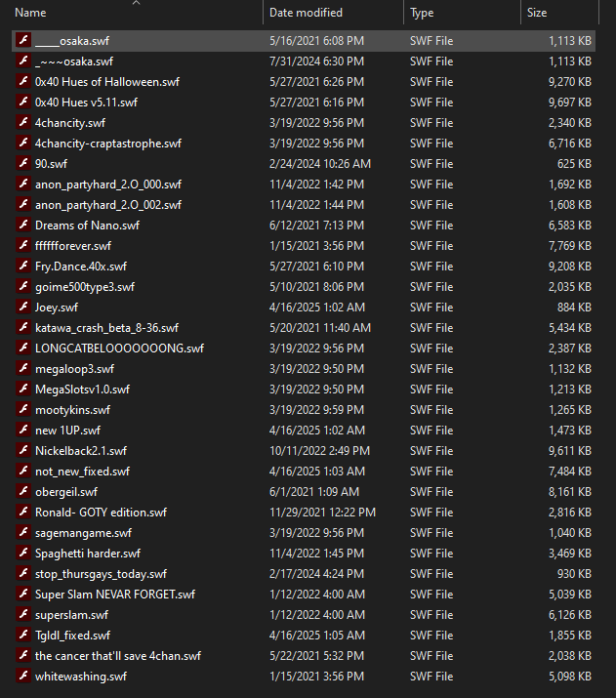616x698 pixels.
Task: Click the date 10/11/2022 2:49 PM
Action: coord(319,450)
